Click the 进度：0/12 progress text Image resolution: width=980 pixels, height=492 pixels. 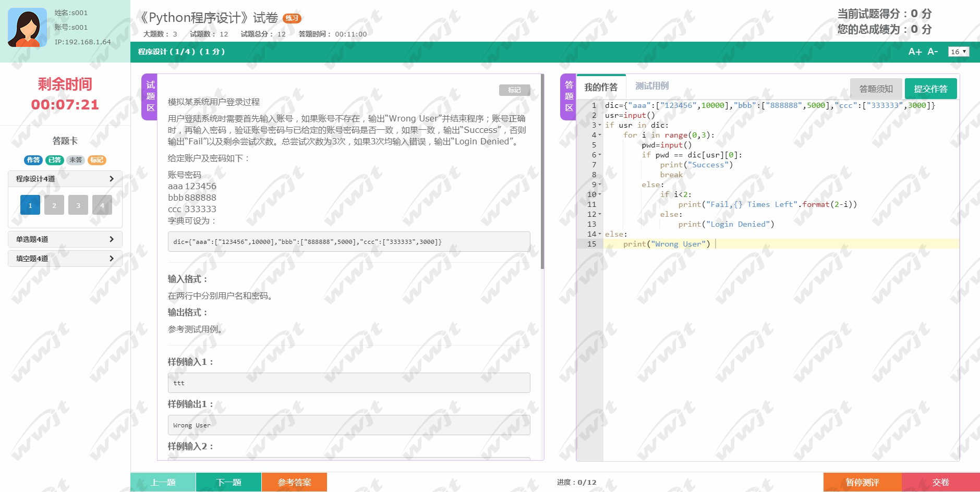point(576,482)
